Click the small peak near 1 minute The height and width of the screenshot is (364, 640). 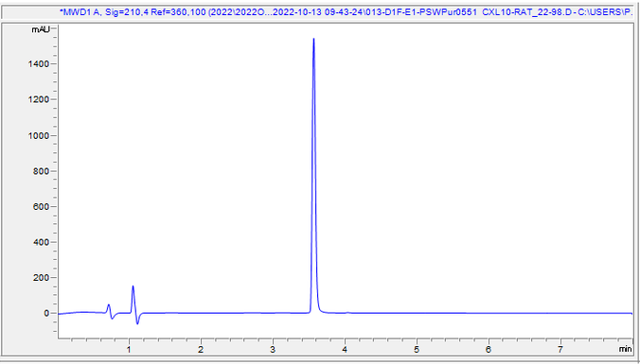pyautogui.click(x=133, y=286)
